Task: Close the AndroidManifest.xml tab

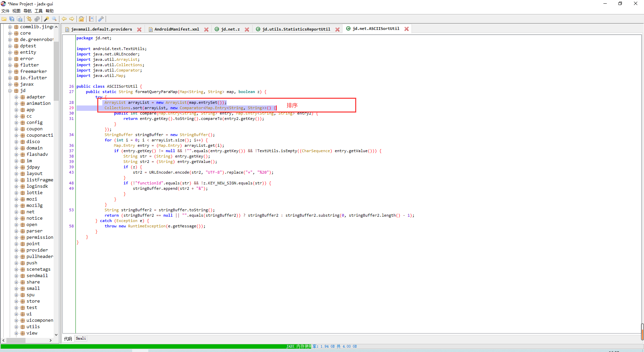Action: (x=206, y=30)
